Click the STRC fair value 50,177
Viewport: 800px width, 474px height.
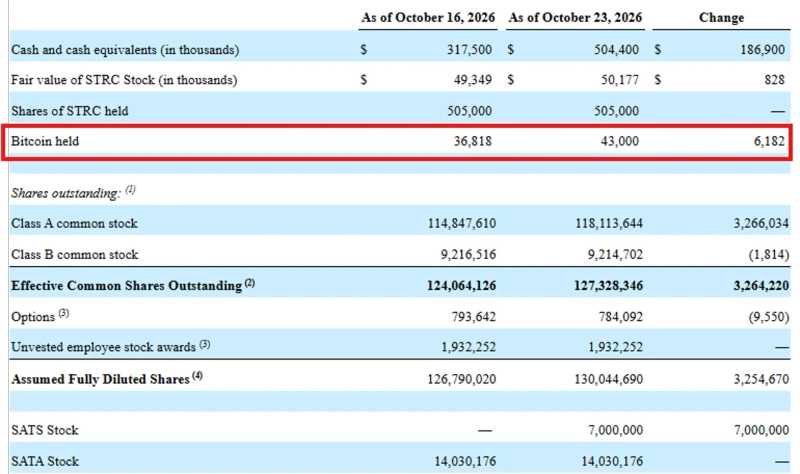tap(620, 80)
